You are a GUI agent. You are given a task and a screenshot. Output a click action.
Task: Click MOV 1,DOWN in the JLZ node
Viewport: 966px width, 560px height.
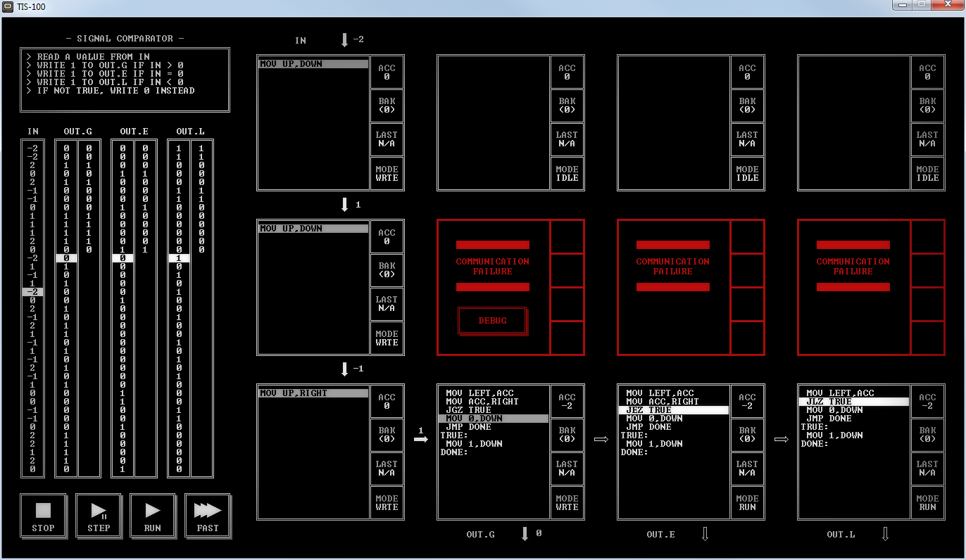(834, 435)
